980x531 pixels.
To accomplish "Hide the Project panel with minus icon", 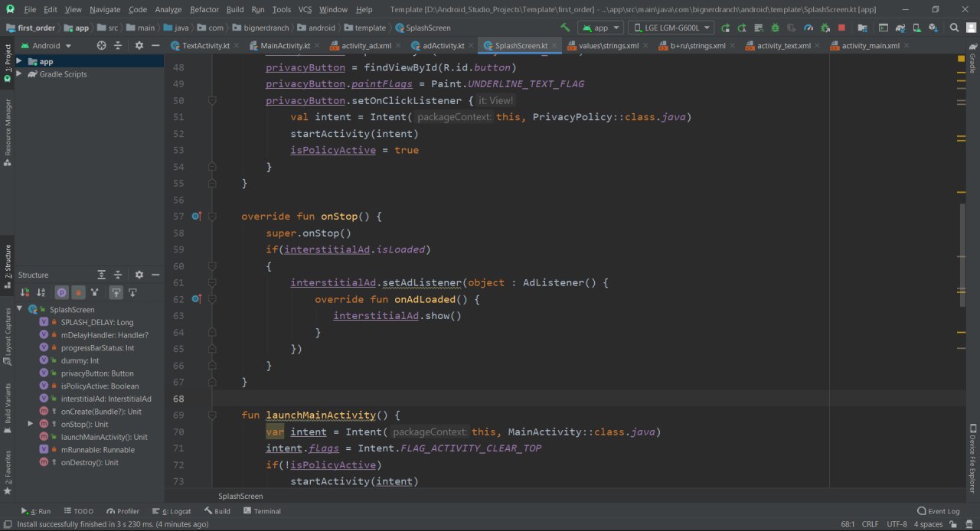I will pyautogui.click(x=155, y=45).
